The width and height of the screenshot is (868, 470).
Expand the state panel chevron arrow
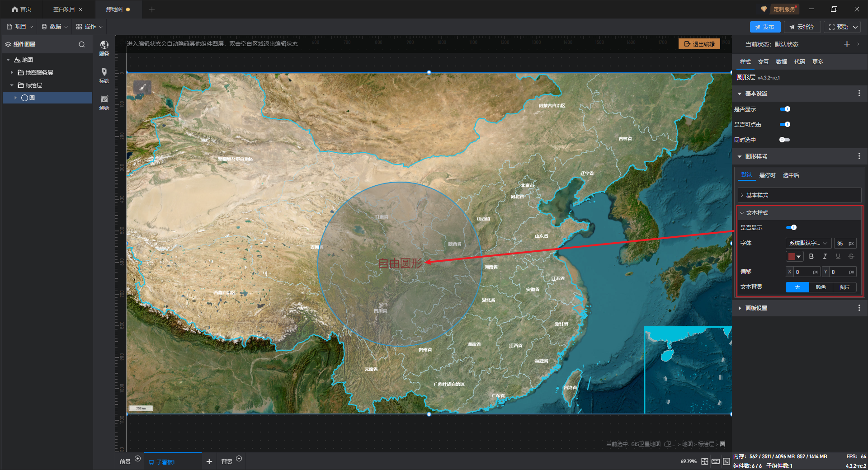click(x=858, y=44)
